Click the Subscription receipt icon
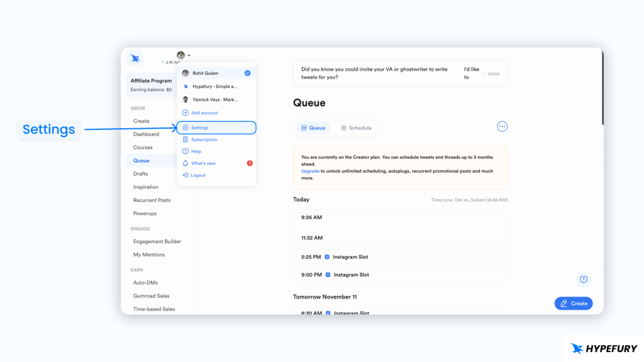Viewport: 644px width, 362px height. coord(186,140)
